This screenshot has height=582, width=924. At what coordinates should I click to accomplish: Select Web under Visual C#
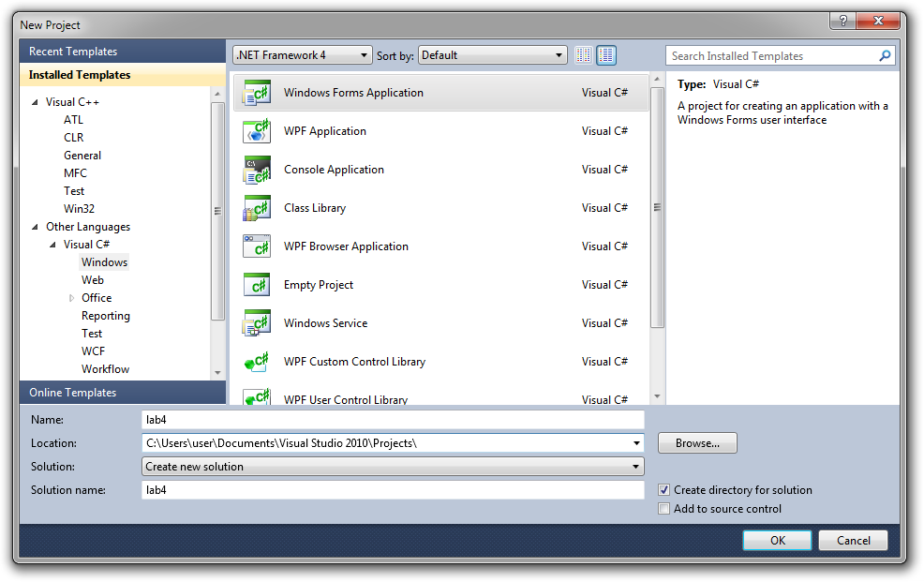tap(93, 280)
